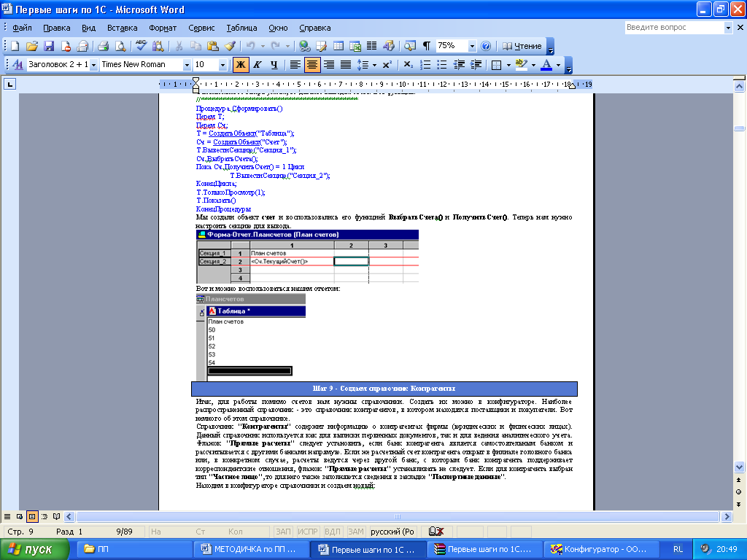Insert a Microsoft Excel worksheet
The width and height of the screenshot is (747, 560).
355,46
